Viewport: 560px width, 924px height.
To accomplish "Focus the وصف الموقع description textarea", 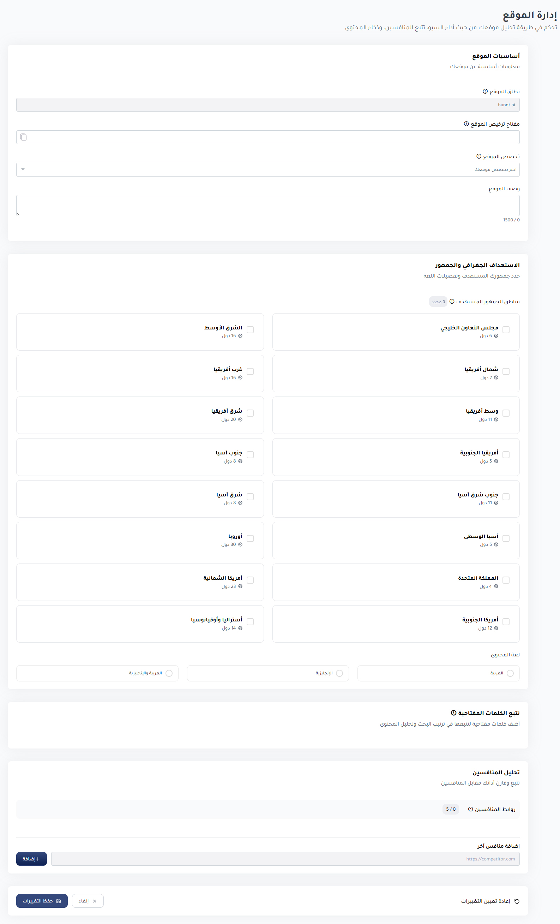I will coord(267,205).
